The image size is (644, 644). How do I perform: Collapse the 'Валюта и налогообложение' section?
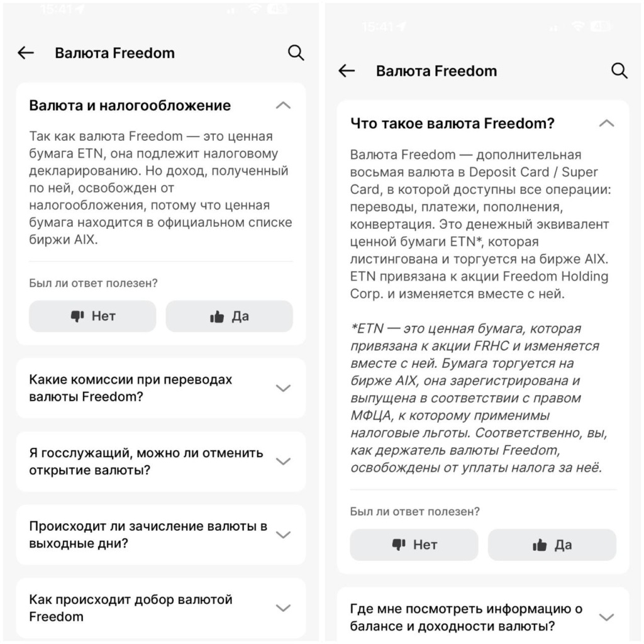284,104
